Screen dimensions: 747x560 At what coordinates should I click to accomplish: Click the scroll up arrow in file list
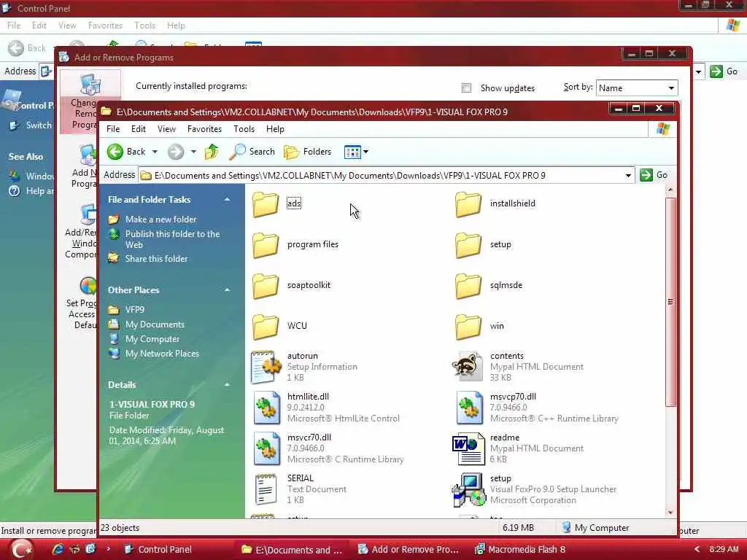670,190
